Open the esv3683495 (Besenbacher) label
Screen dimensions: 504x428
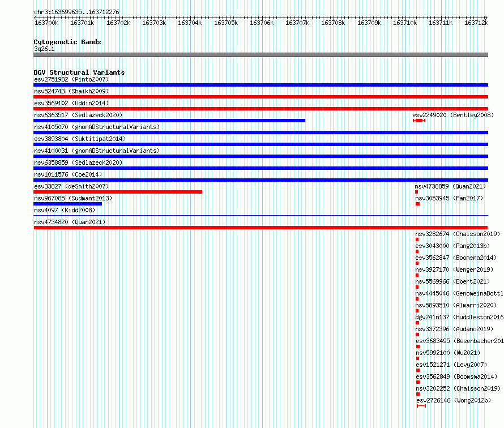460,341
